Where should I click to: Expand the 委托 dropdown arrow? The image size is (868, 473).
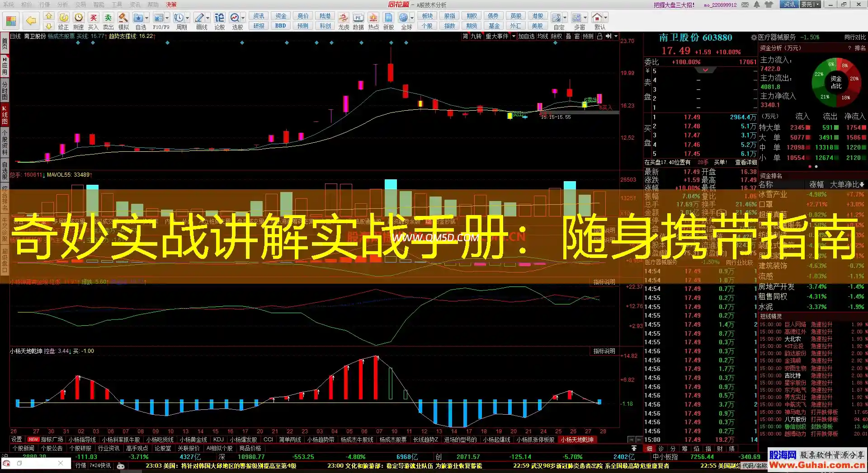(x=817, y=5)
